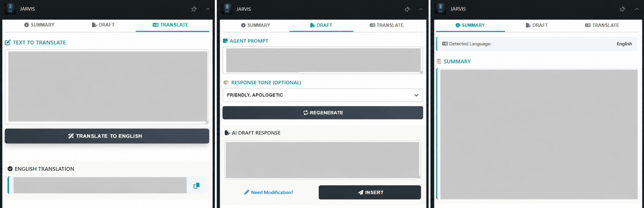Open the Response Tone dropdown
This screenshot has width=644, height=208.
point(323,95)
